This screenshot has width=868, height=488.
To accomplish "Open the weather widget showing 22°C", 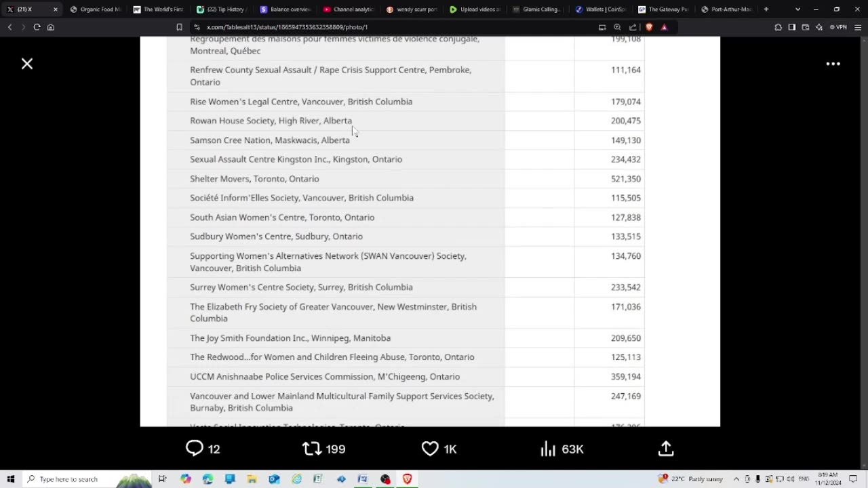I will (x=690, y=479).
